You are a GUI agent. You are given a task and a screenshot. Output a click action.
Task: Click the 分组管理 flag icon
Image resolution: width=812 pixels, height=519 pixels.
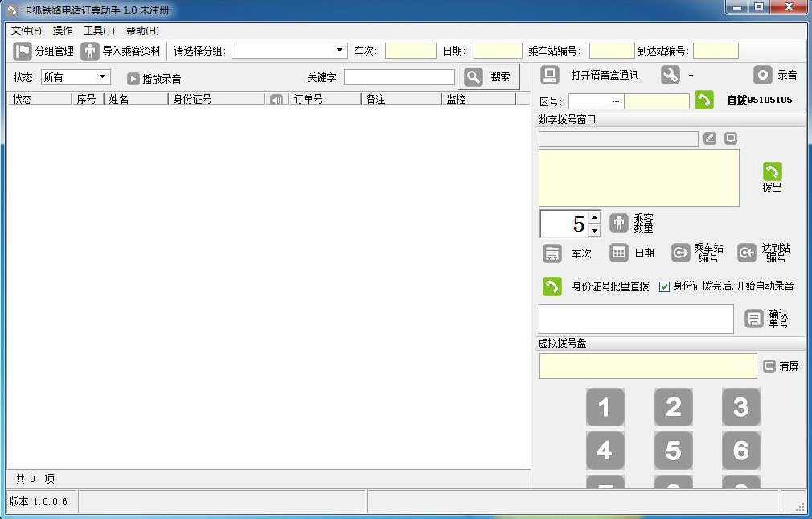click(x=23, y=51)
